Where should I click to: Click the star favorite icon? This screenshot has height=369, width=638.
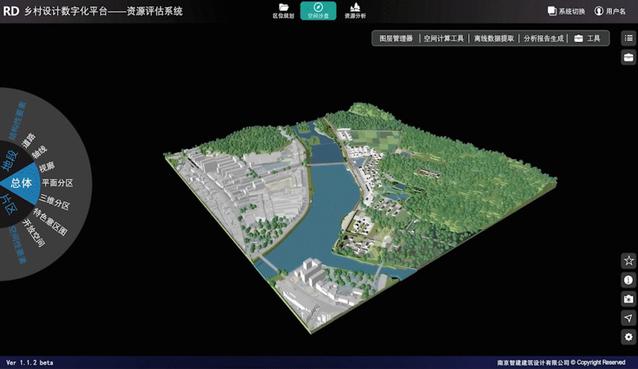629,260
